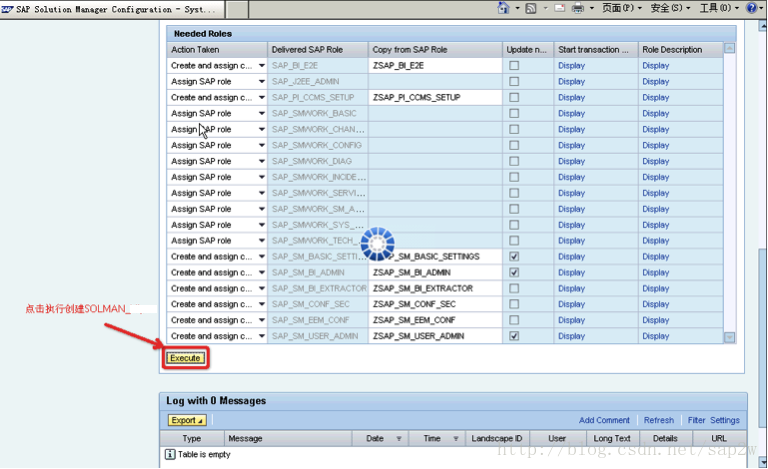Open the log Settings link
This screenshot has height=469, width=768.
click(x=725, y=420)
